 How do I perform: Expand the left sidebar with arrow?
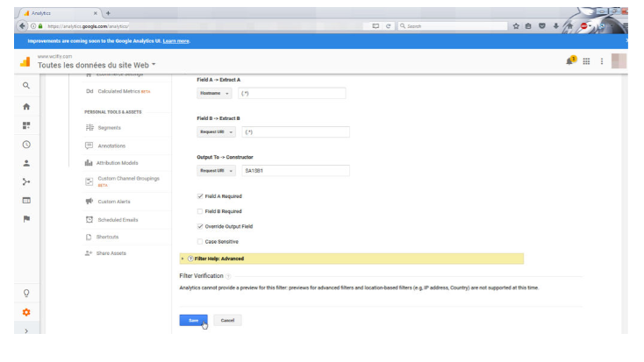[26, 330]
